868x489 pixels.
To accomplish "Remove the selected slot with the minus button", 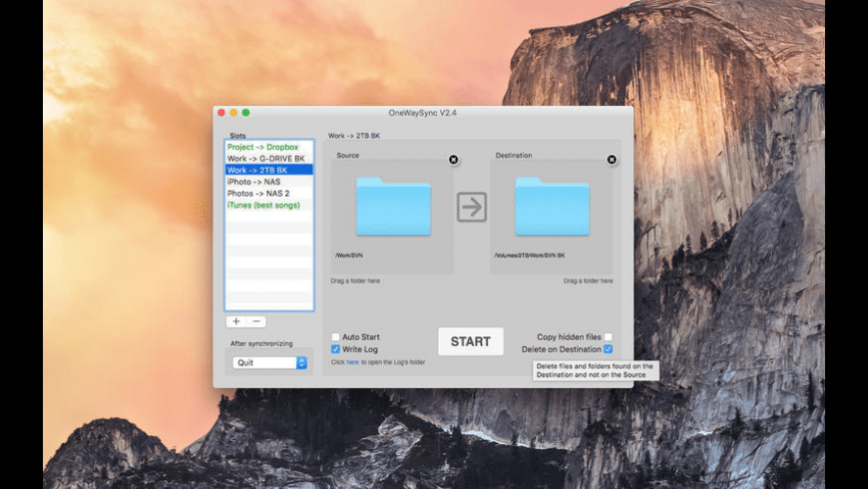I will 256,321.
